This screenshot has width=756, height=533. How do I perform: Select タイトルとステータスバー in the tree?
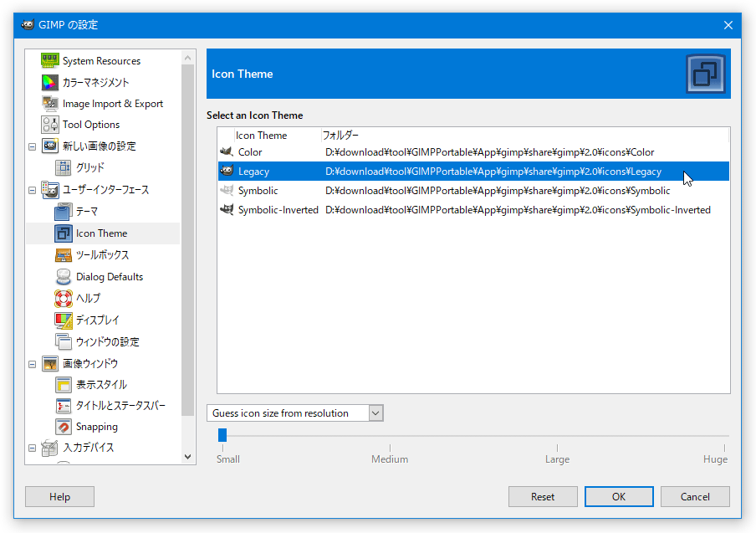[120, 406]
